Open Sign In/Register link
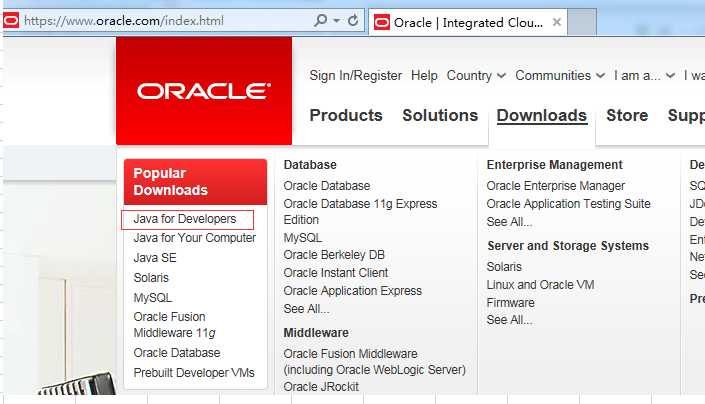The image size is (705, 404). click(356, 75)
